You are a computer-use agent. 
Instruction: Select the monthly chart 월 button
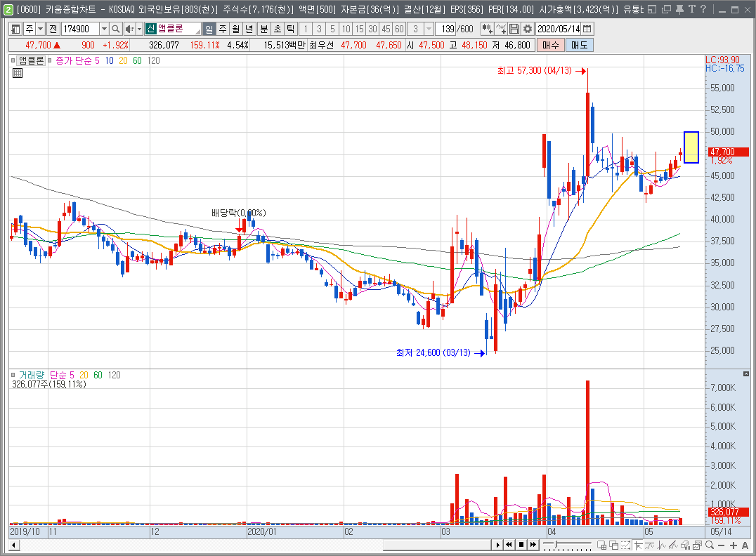[x=236, y=29]
